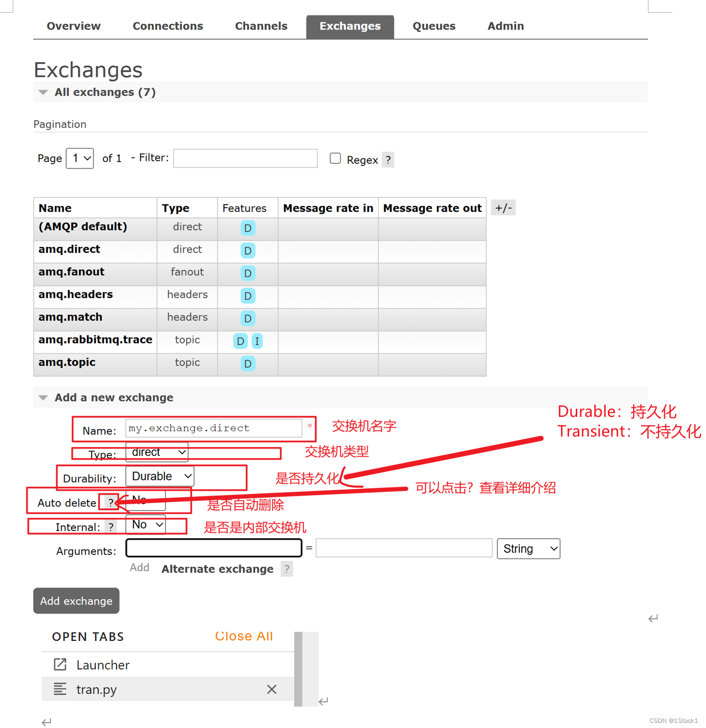Click the Message rate in column header

click(x=328, y=208)
